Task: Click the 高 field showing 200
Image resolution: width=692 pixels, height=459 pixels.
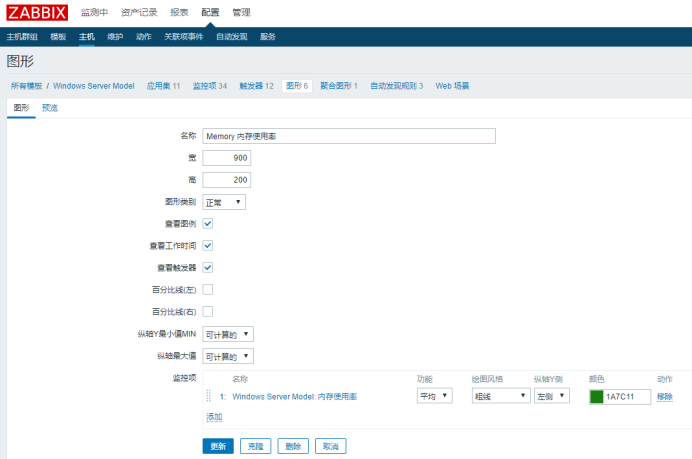Action: [x=226, y=180]
